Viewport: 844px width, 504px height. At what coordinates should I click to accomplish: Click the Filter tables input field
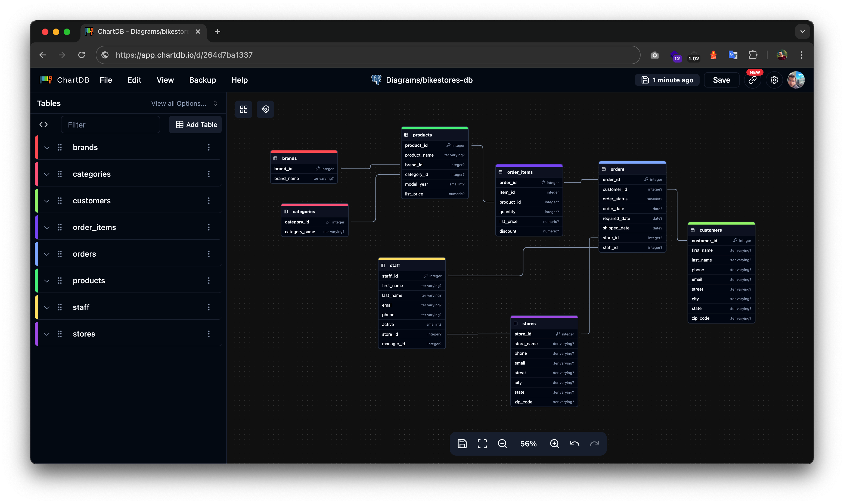coord(110,125)
